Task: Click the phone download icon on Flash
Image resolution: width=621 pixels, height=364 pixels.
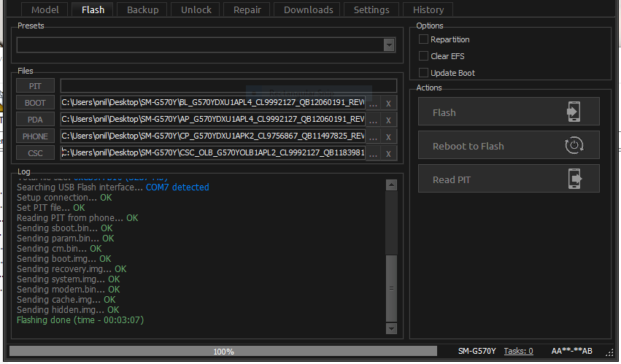Action: [x=574, y=112]
